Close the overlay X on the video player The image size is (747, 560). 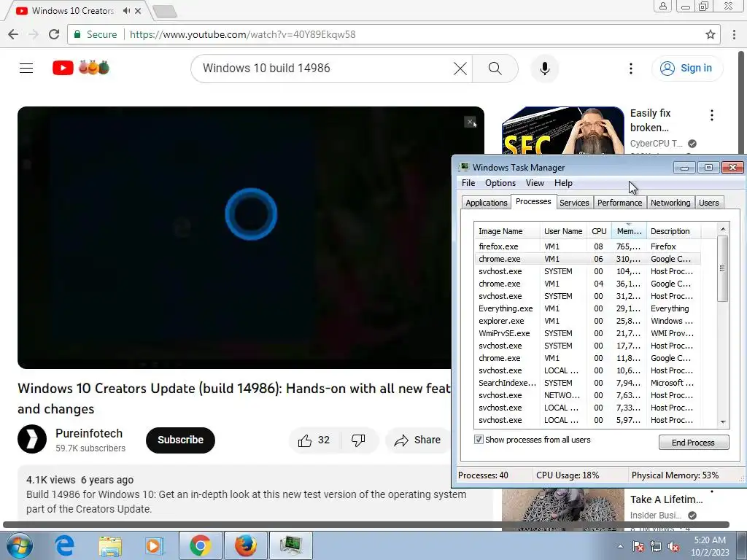(470, 122)
